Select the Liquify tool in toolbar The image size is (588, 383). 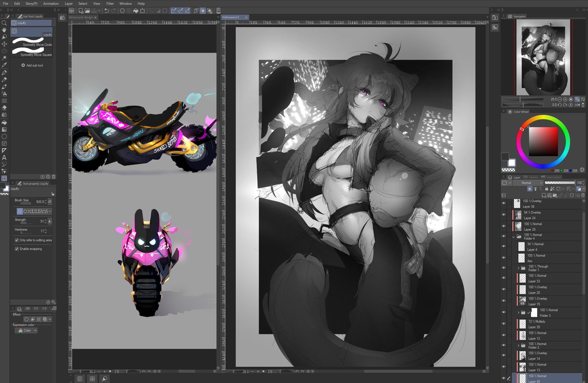click(x=4, y=179)
